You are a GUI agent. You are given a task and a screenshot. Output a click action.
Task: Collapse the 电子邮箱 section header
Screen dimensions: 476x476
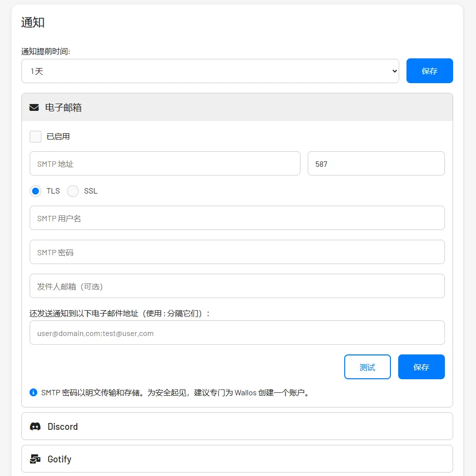click(x=237, y=106)
